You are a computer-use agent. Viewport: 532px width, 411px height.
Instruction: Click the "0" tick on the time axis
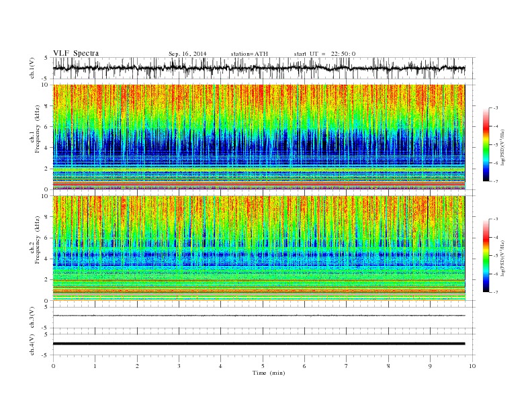pos(53,366)
